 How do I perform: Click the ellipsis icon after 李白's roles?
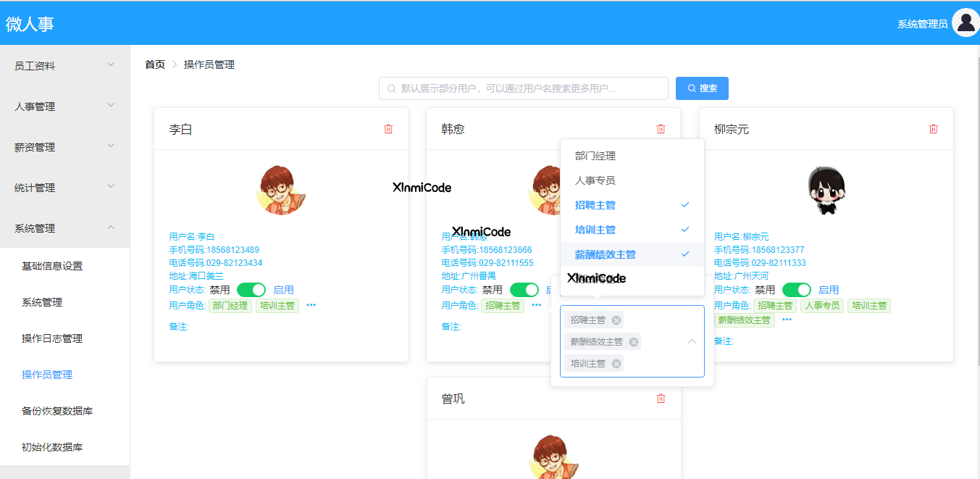[311, 307]
